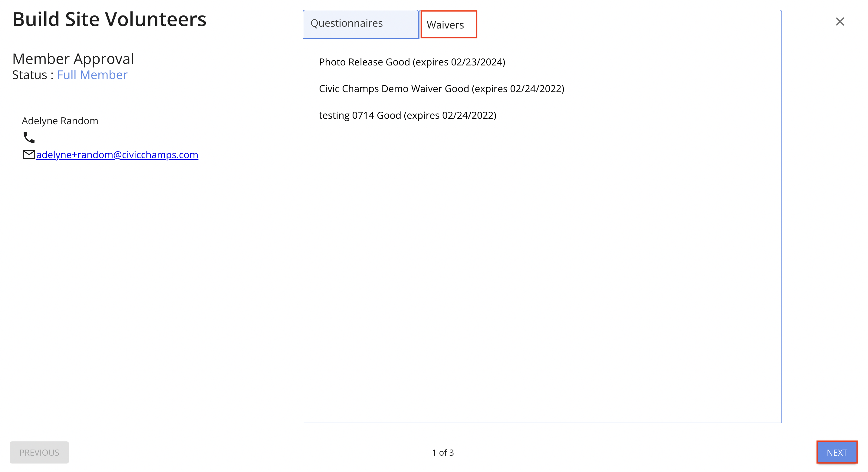Open adelyne+random@civicchamps.com email link

[117, 155]
